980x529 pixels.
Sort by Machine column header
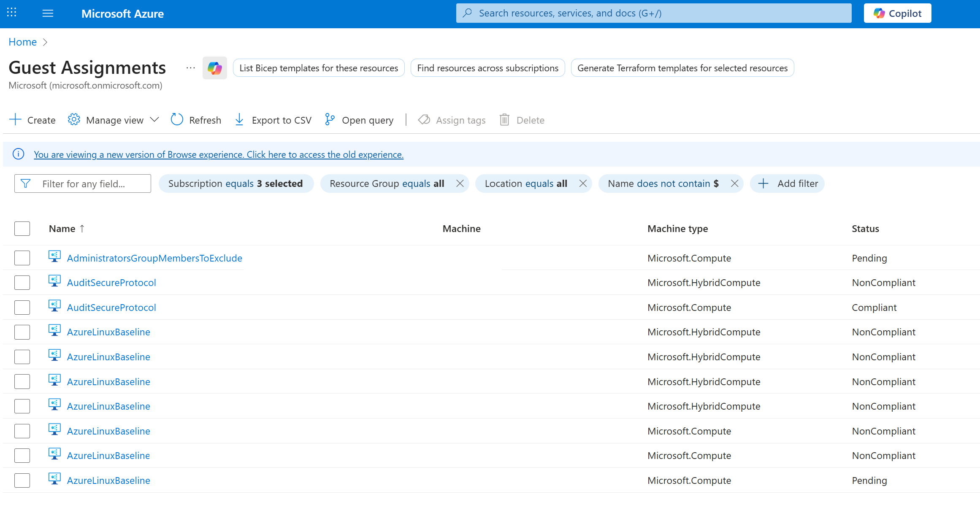[461, 229]
